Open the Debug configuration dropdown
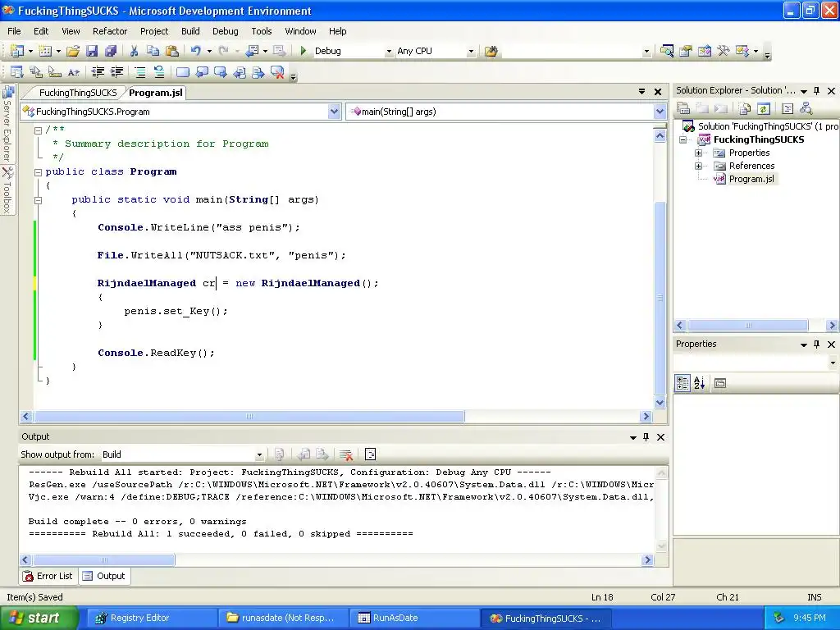The height and width of the screenshot is (630, 840). point(389,52)
